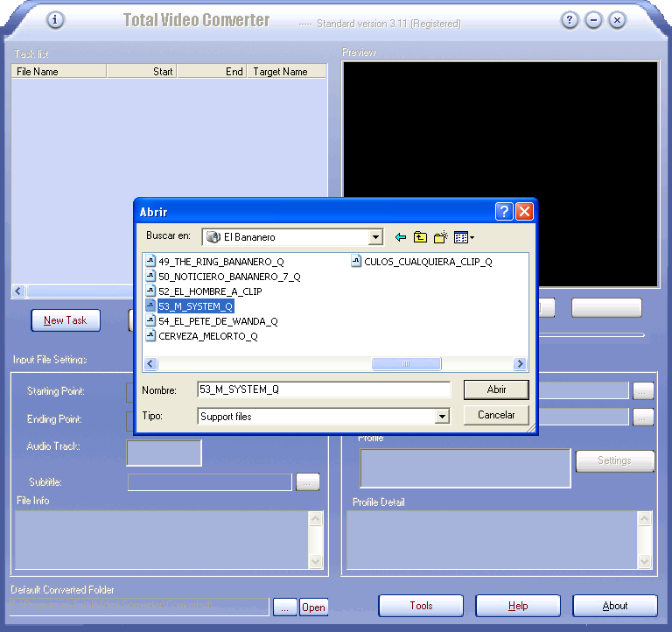The height and width of the screenshot is (632, 672).
Task: Create new folder in Abrir dialog
Action: click(x=441, y=237)
